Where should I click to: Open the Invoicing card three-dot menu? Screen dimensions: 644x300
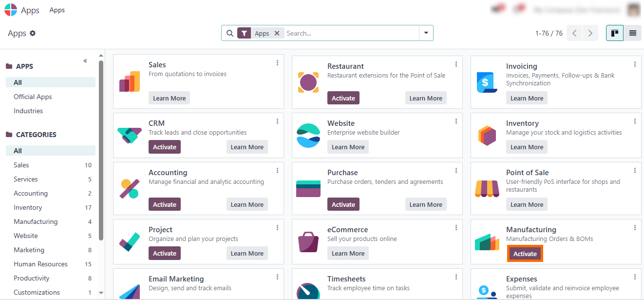tap(635, 64)
